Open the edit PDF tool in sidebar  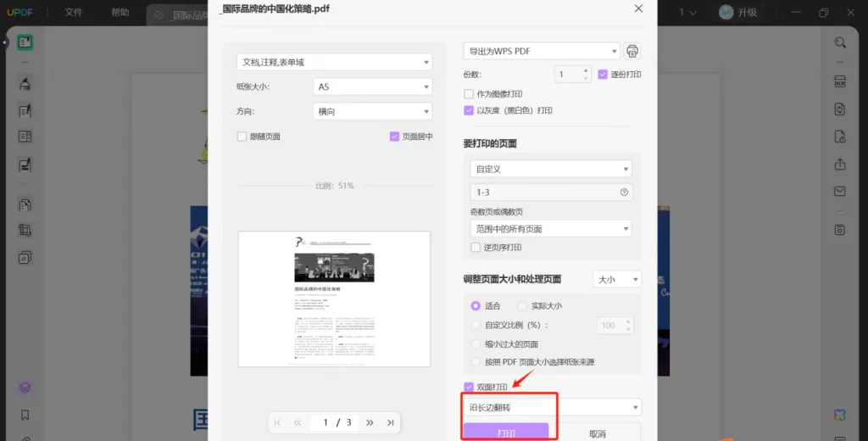[25, 111]
